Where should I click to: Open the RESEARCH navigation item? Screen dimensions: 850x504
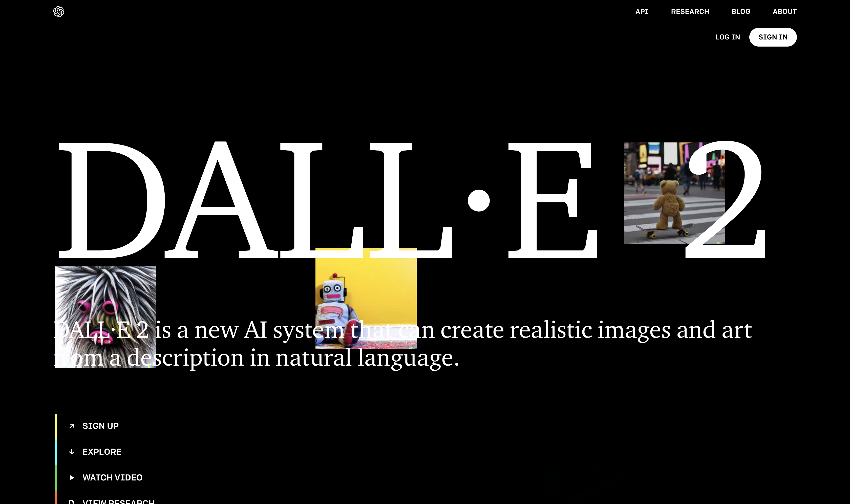(690, 12)
